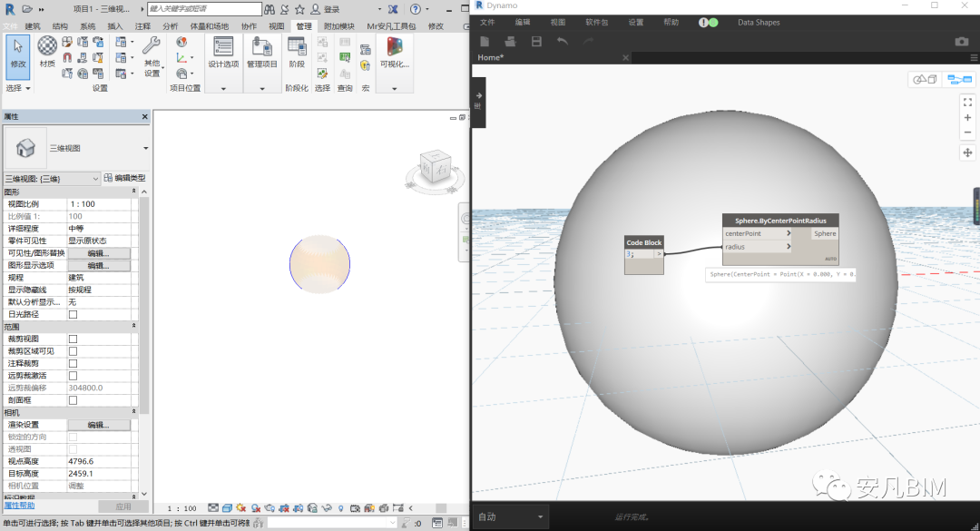Open the 自动 run mode dropdown
980x531 pixels.
pos(512,516)
